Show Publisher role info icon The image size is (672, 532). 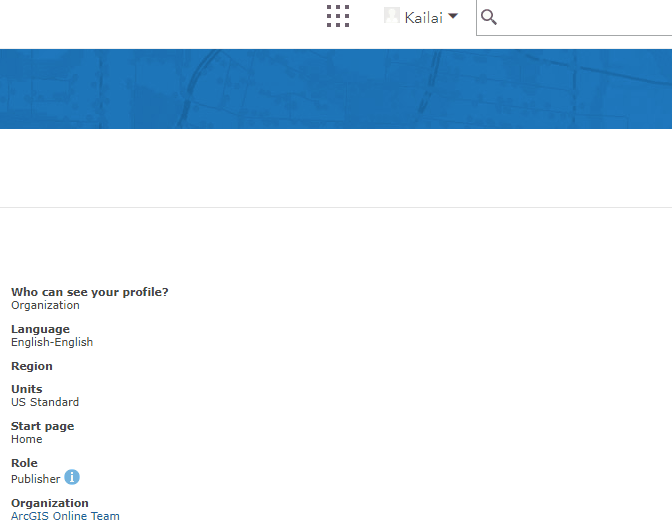point(72,477)
